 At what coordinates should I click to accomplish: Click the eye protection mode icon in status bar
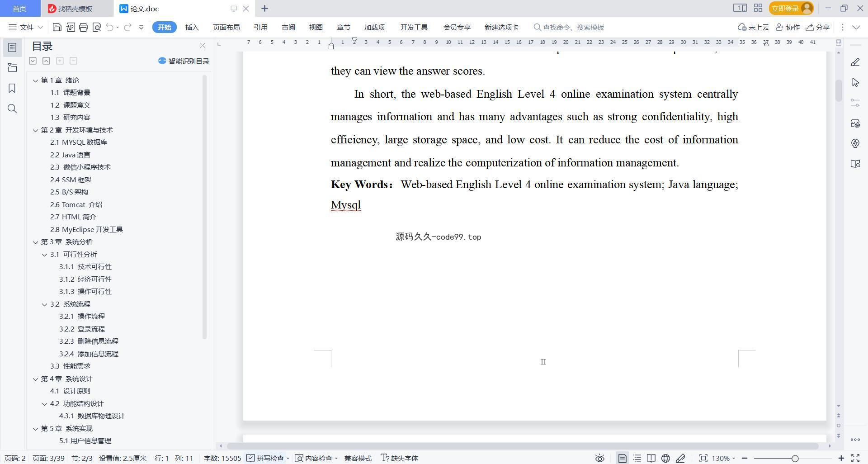[599, 458]
